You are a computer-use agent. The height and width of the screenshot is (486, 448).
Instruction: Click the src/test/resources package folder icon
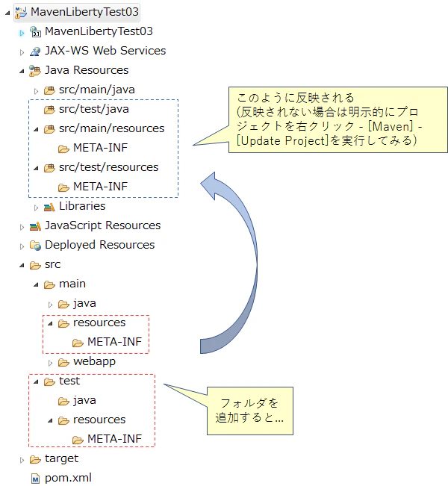click(x=49, y=168)
